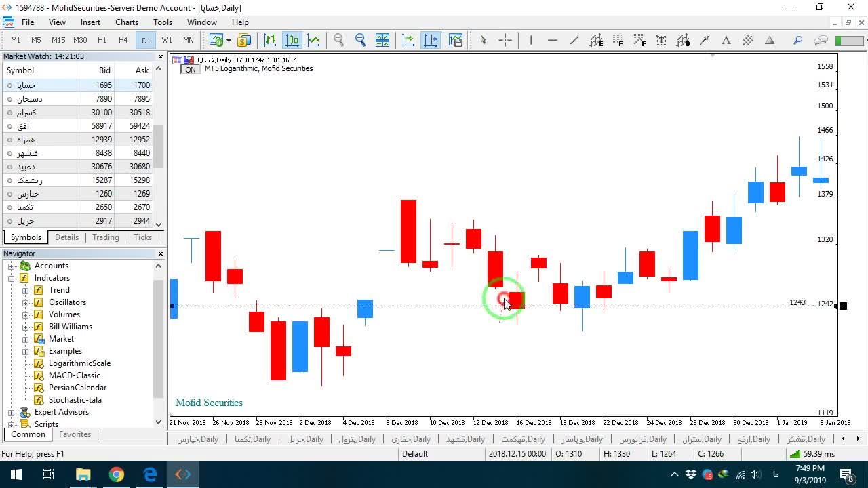Image resolution: width=868 pixels, height=488 pixels.
Task: Switch chart to line chart mode
Action: pyautogui.click(x=314, y=40)
